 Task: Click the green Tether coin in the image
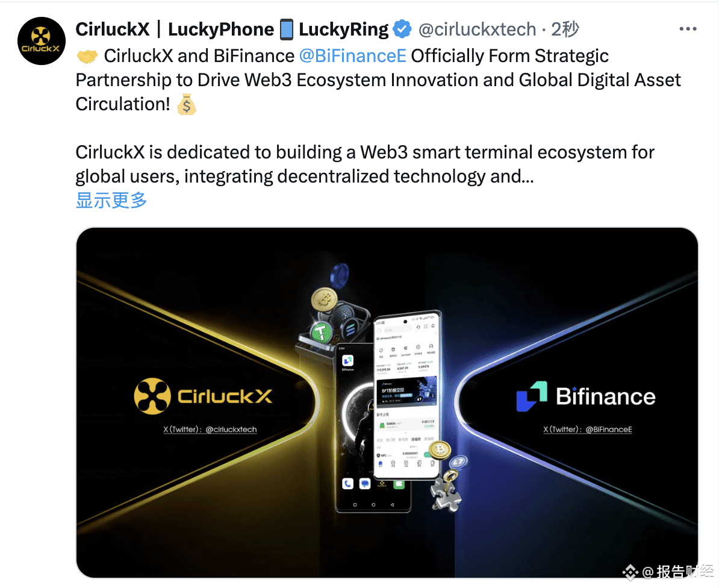pos(321,331)
